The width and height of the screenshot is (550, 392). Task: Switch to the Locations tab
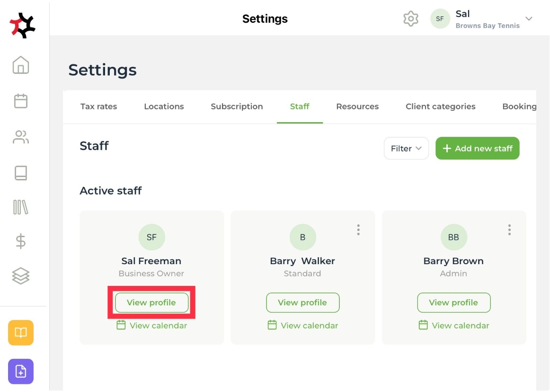click(x=164, y=107)
